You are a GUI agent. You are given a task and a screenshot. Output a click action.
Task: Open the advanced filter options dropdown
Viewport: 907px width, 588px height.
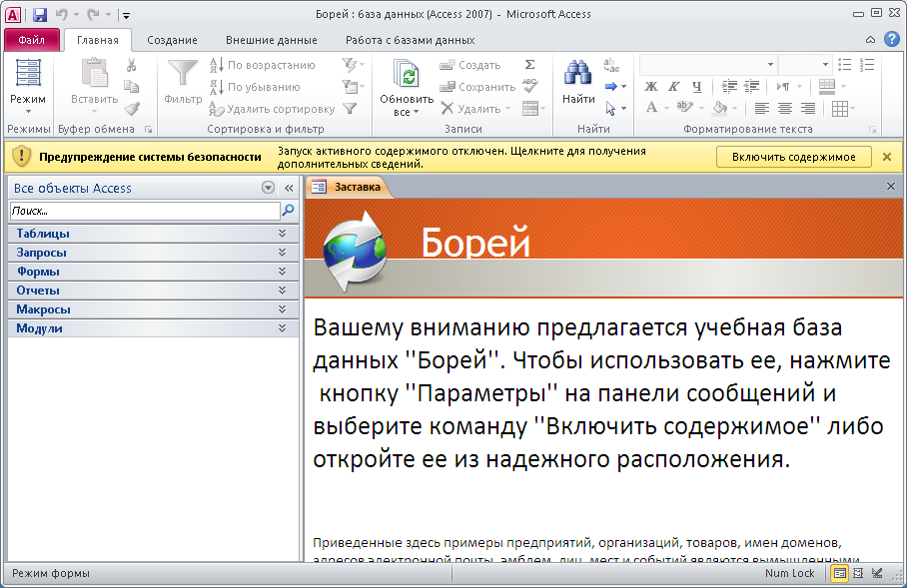[353, 87]
